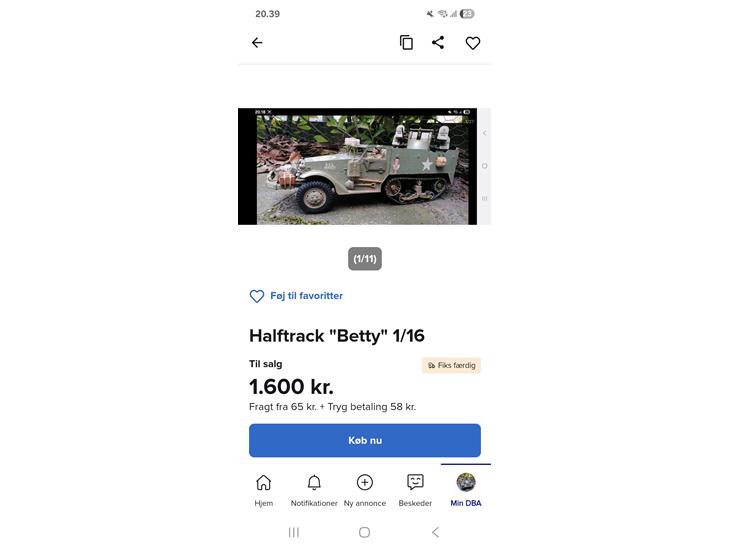This screenshot has width=730, height=548.
Task: Create a new ad via Ny annonce
Action: pos(365,490)
